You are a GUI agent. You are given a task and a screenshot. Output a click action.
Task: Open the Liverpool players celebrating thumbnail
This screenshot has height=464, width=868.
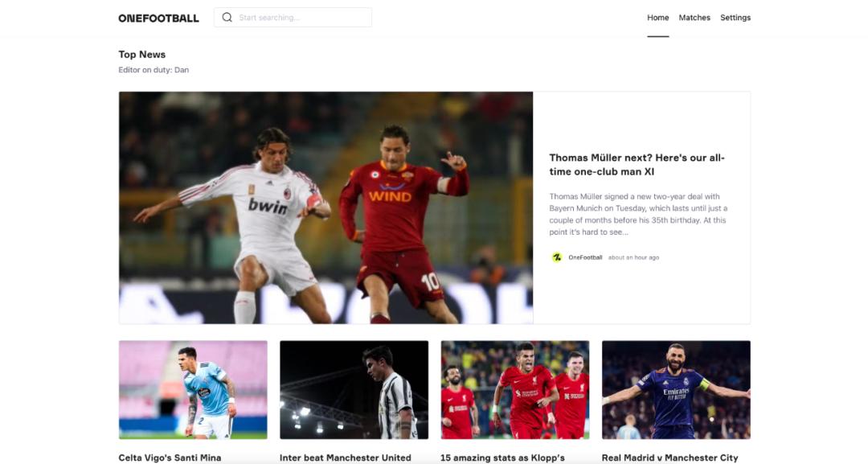point(515,390)
